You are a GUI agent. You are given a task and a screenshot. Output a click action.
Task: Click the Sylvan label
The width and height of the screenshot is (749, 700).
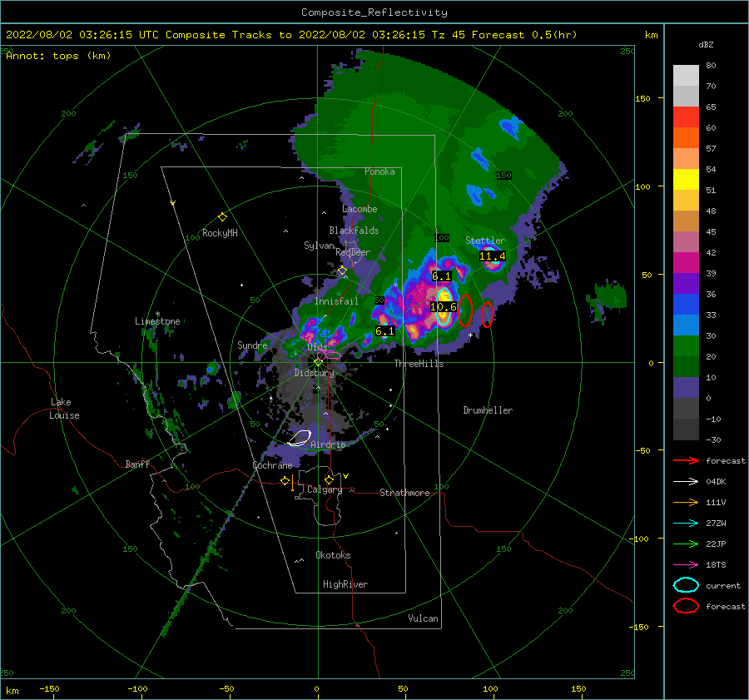319,246
